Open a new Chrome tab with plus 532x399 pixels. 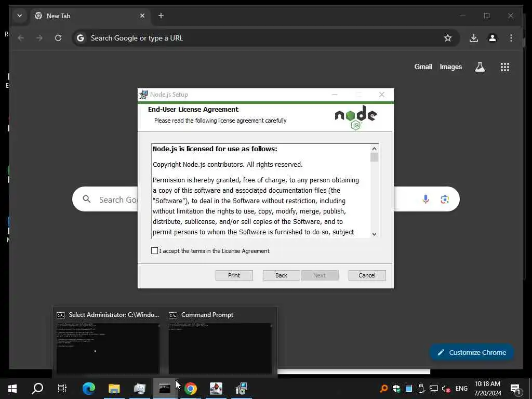[x=161, y=16]
